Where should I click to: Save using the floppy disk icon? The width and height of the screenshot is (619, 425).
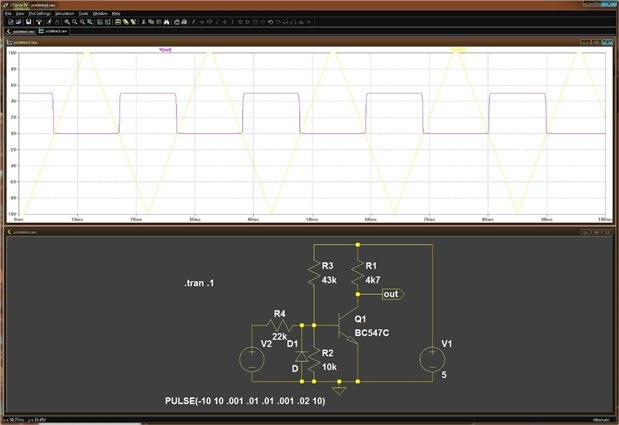(x=27, y=21)
